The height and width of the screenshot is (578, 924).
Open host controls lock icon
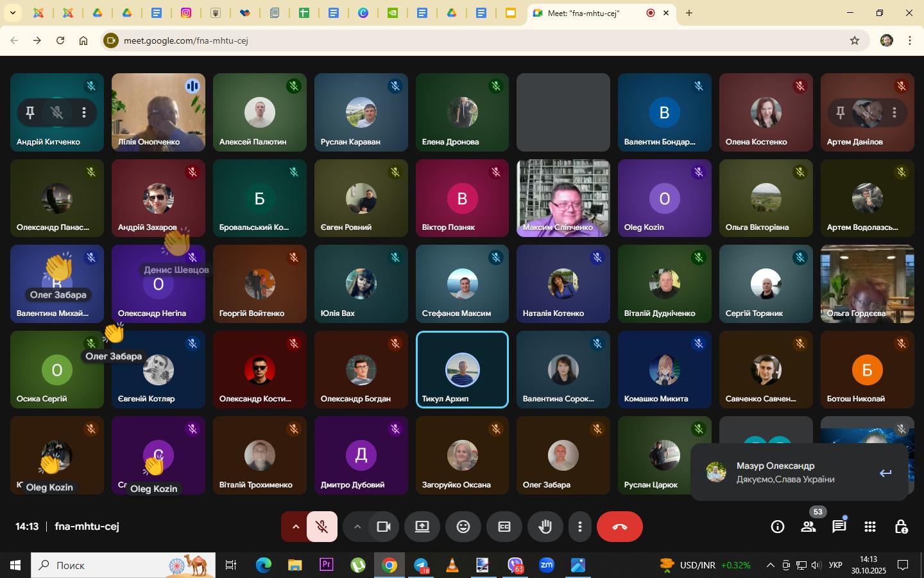[901, 527]
